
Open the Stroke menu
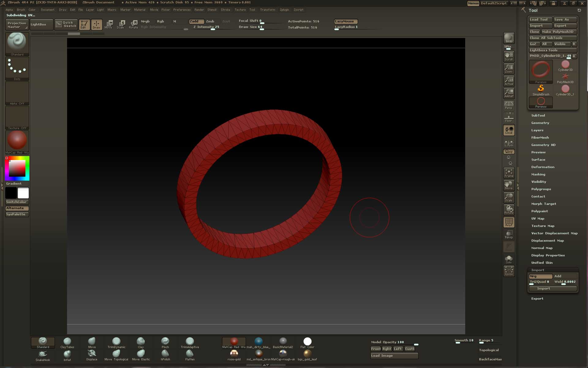tap(225, 10)
